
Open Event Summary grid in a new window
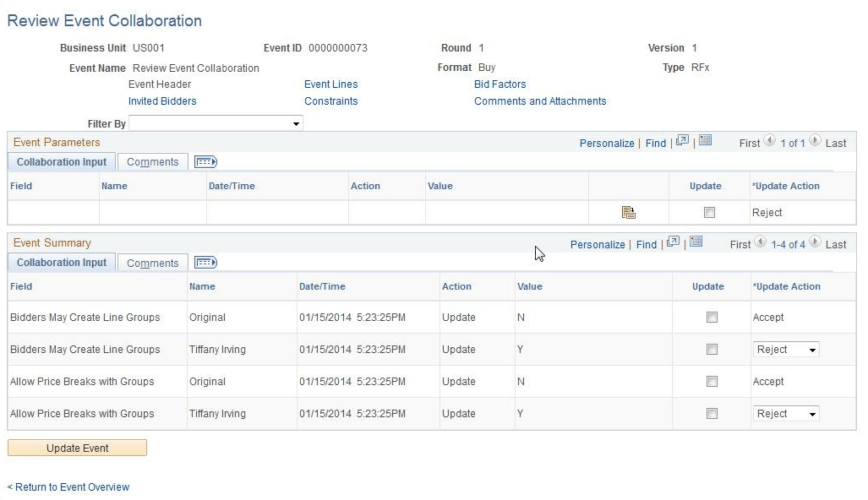coord(673,244)
